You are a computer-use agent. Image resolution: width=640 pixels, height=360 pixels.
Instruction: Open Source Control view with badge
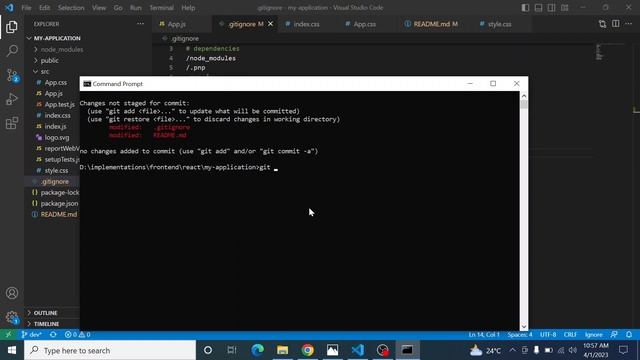coord(12,76)
